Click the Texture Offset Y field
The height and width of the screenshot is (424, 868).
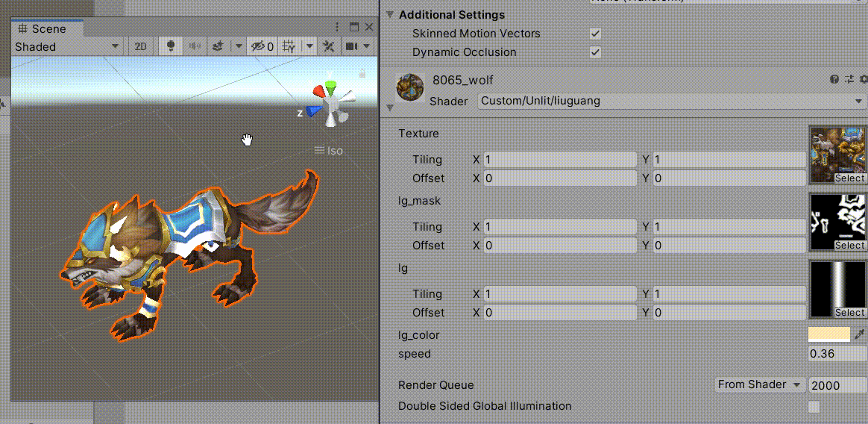[x=729, y=178]
